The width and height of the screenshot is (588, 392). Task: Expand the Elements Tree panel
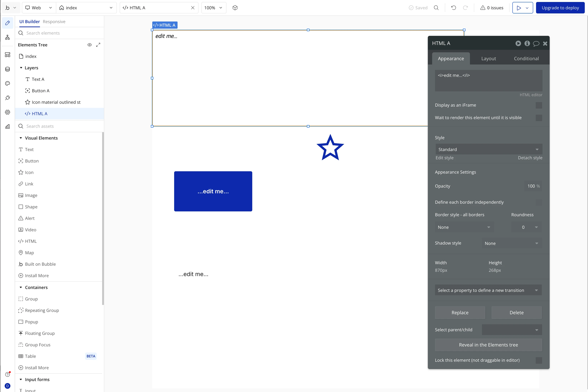98,45
